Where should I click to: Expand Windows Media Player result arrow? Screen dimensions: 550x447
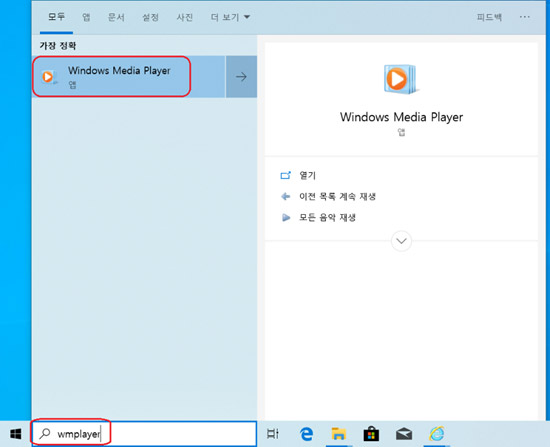click(x=241, y=76)
